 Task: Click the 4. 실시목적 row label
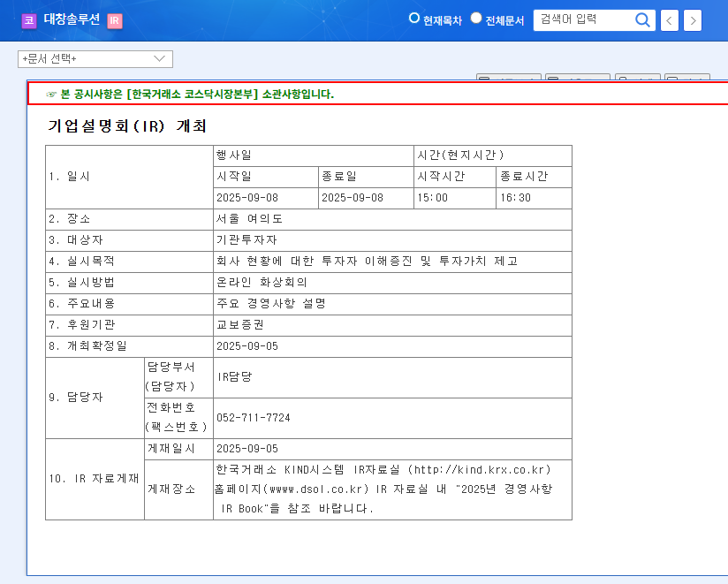81,261
